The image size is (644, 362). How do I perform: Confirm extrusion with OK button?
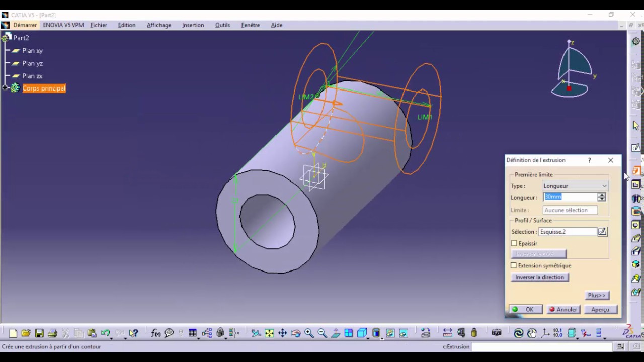pyautogui.click(x=525, y=310)
